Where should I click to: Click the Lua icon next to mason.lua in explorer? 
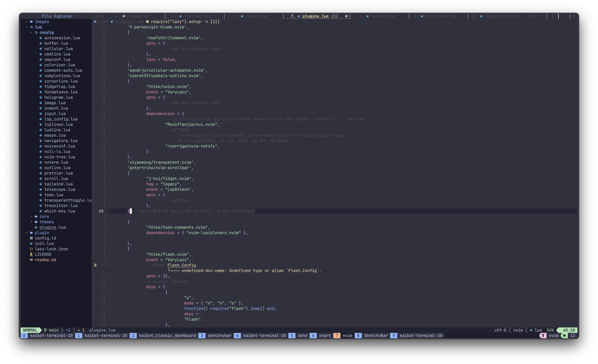(41, 135)
